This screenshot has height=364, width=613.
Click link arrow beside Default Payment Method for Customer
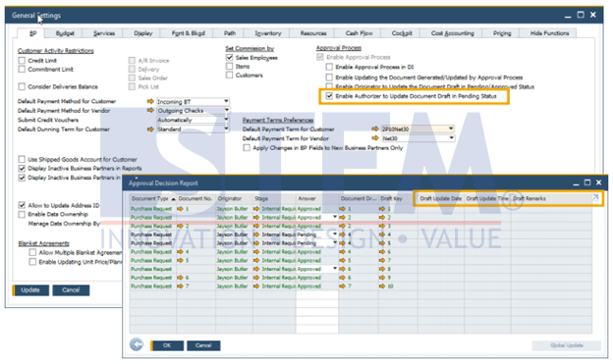[x=150, y=101]
